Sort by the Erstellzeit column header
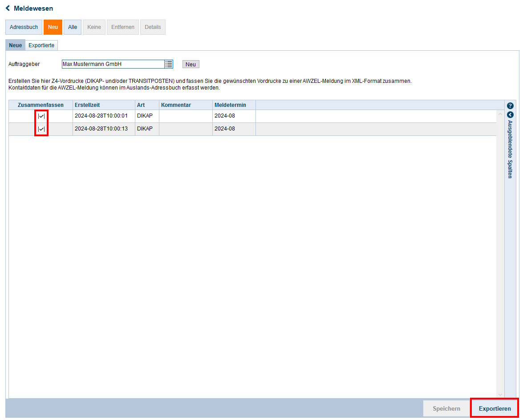523x420 pixels. (104, 105)
